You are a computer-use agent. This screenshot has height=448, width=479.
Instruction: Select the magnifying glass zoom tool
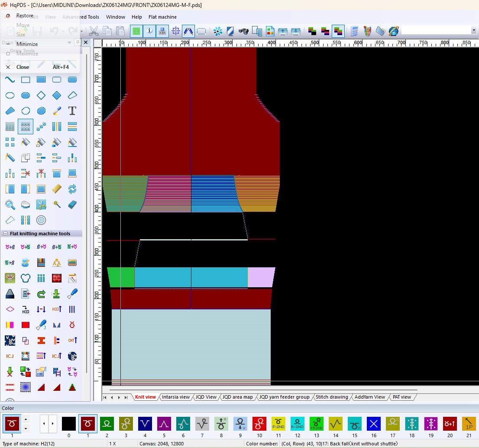click(10, 205)
